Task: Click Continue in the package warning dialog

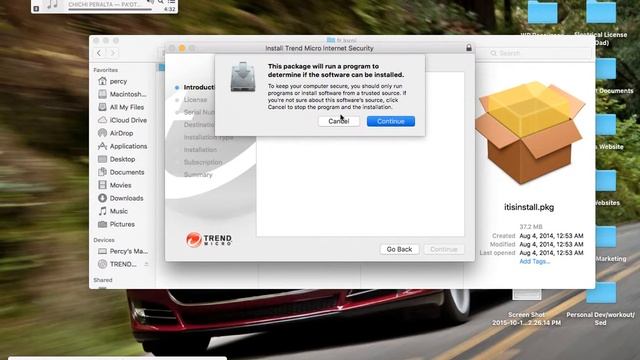Action: tap(391, 121)
